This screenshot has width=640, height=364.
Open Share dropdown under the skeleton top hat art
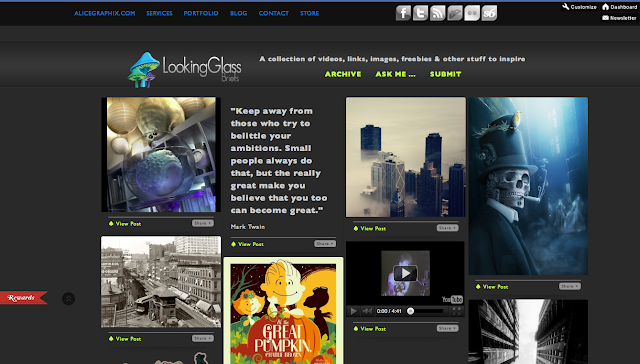(570, 286)
